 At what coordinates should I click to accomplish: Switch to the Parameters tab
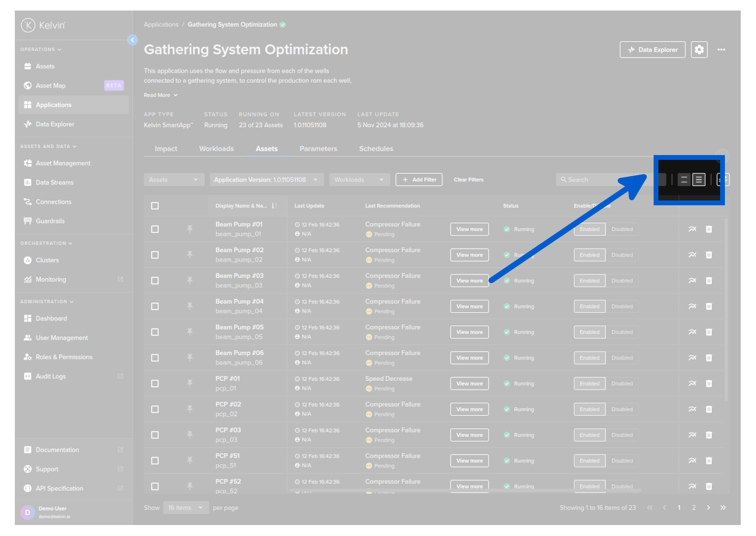tap(318, 149)
